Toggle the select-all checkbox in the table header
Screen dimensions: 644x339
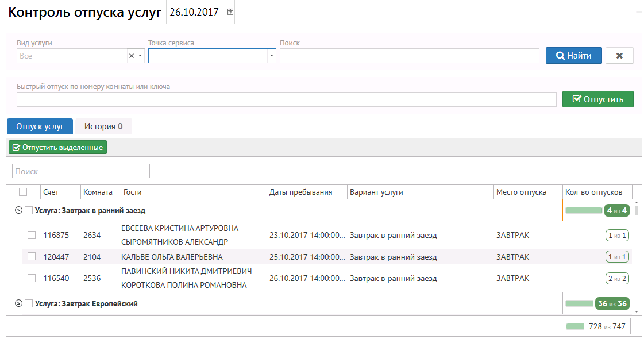pos(23,192)
